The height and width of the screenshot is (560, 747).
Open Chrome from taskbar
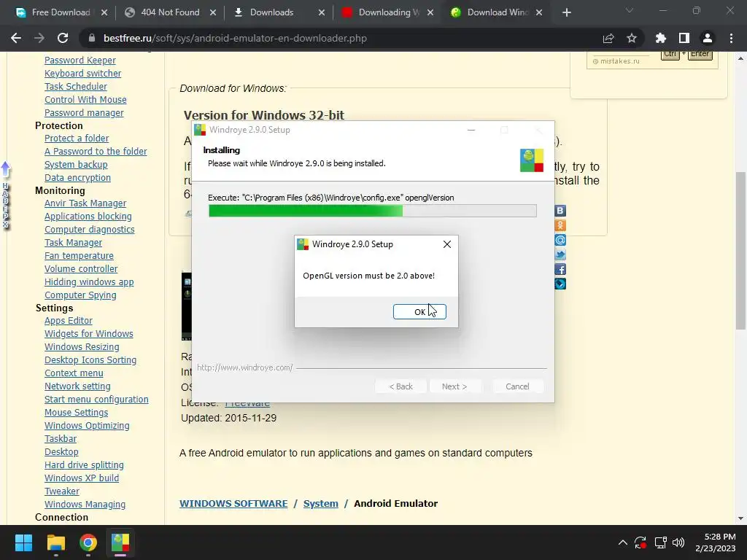point(88,542)
